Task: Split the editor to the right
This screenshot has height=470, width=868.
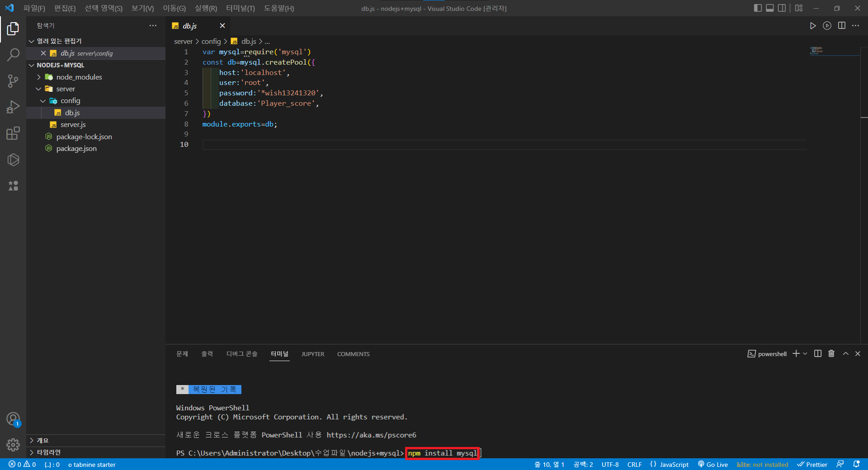Action: [841, 26]
